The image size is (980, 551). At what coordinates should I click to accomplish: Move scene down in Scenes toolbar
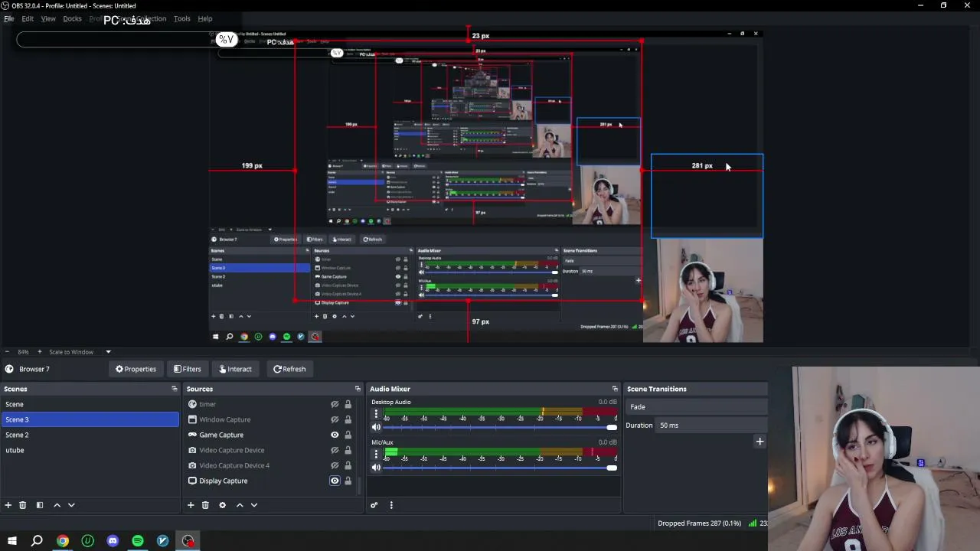[x=71, y=505]
